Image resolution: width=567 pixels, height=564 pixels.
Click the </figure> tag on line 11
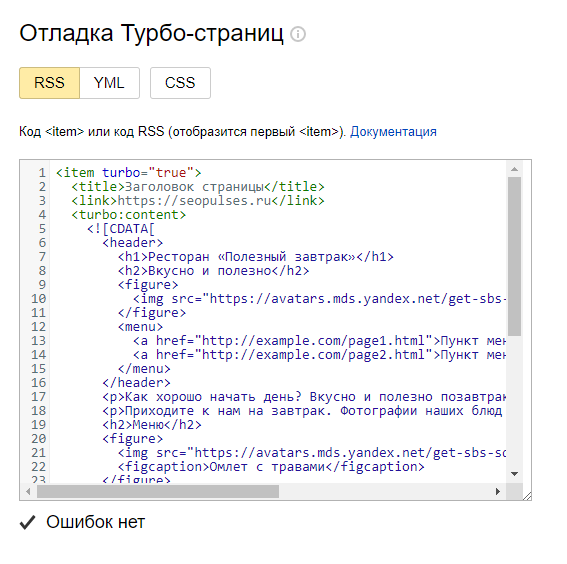tap(152, 313)
